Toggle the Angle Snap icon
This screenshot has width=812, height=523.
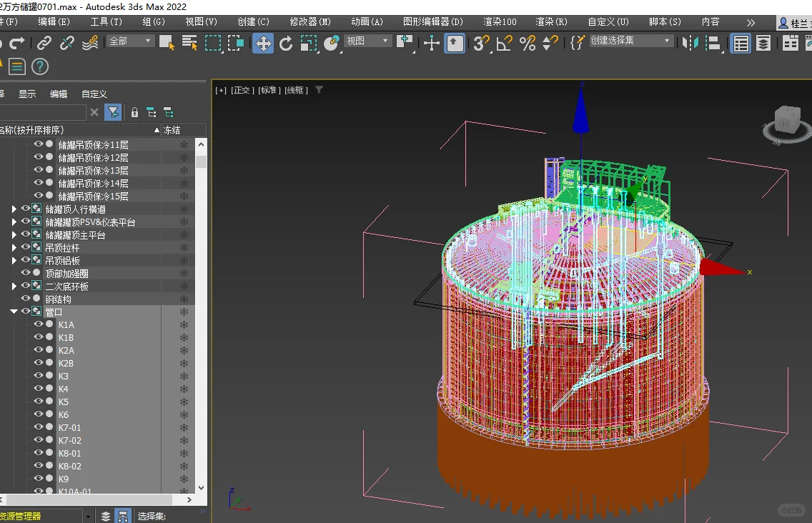[x=504, y=44]
